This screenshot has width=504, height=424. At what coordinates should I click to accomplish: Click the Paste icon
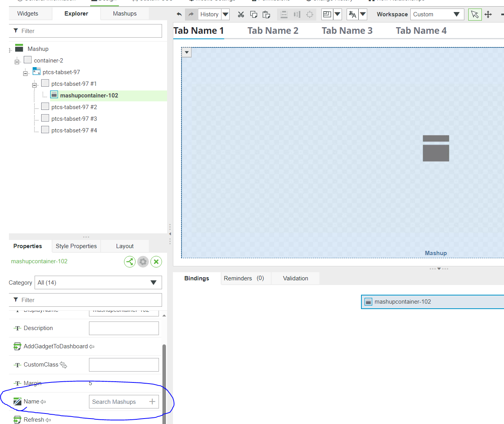(266, 14)
